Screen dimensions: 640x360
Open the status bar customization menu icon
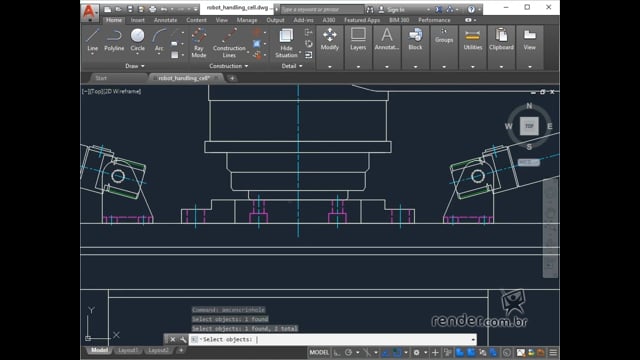[553, 352]
